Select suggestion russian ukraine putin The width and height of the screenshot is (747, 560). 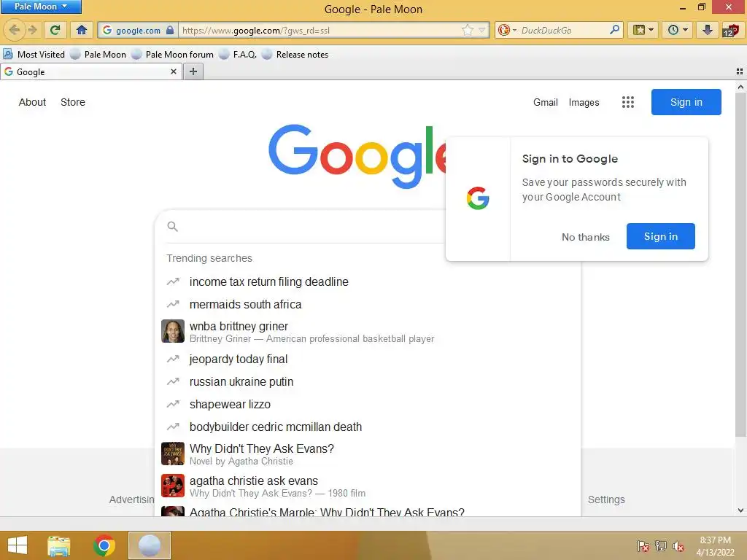pos(368,381)
